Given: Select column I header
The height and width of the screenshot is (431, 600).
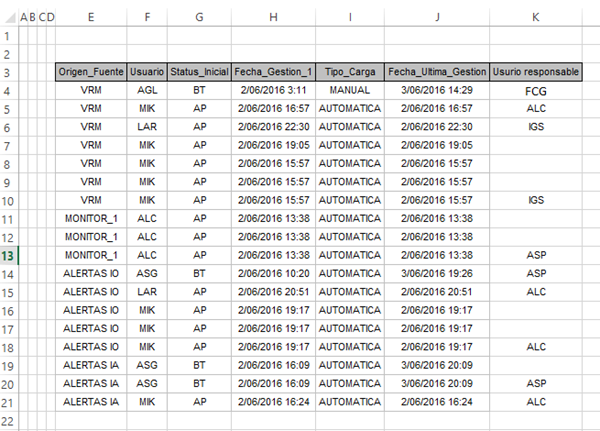Looking at the screenshot, I should (350, 17).
